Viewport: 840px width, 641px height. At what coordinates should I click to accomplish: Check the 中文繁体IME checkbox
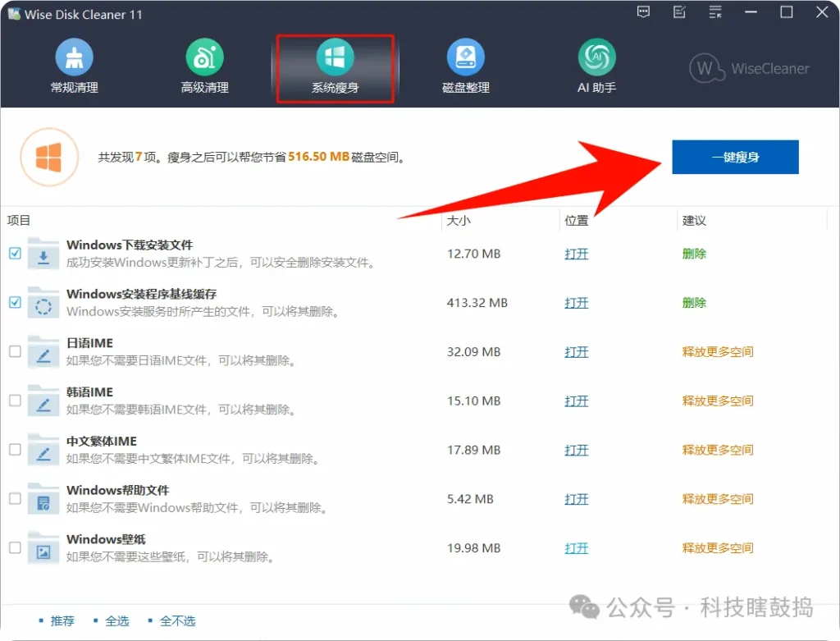(x=15, y=449)
